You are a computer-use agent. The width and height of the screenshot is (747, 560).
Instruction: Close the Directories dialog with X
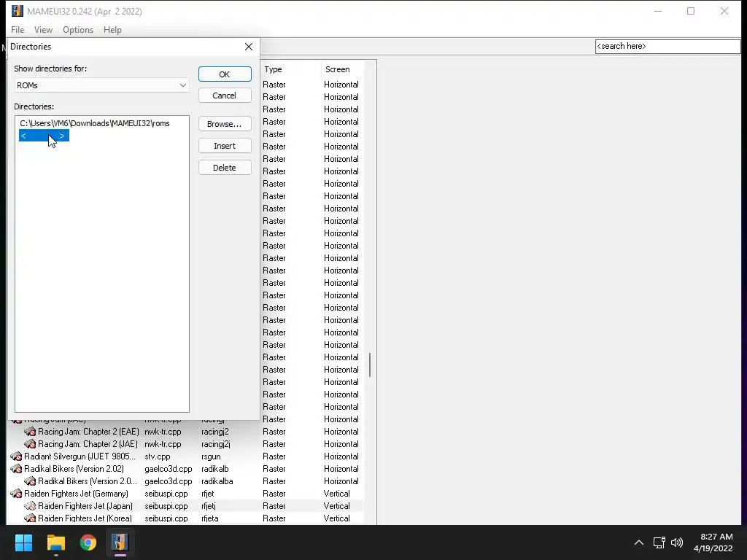point(249,47)
